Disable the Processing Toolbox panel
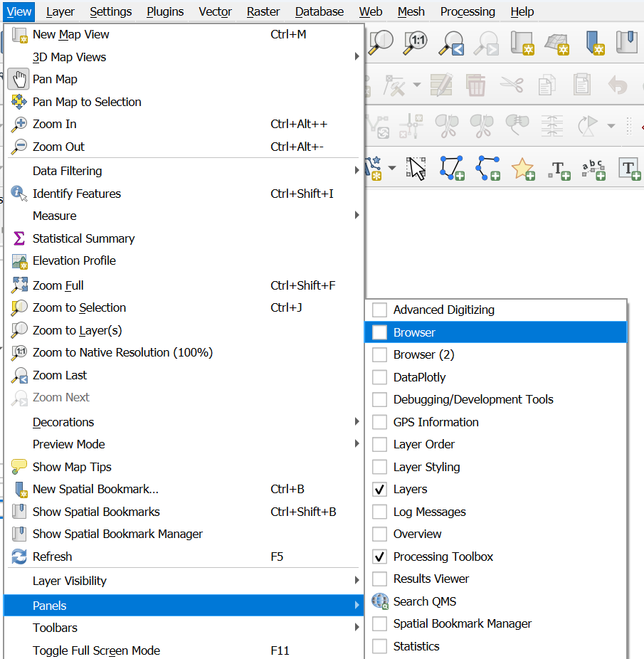This screenshot has height=659, width=644. click(x=380, y=557)
